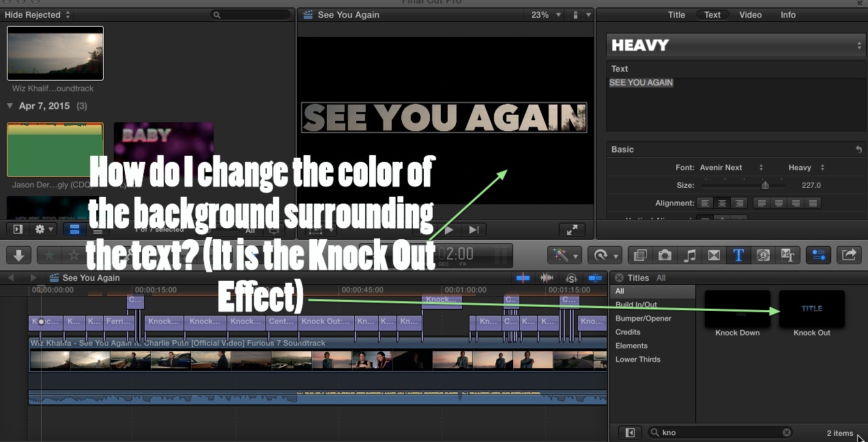
Task: Open the Music and Sound browser
Action: (x=690, y=255)
